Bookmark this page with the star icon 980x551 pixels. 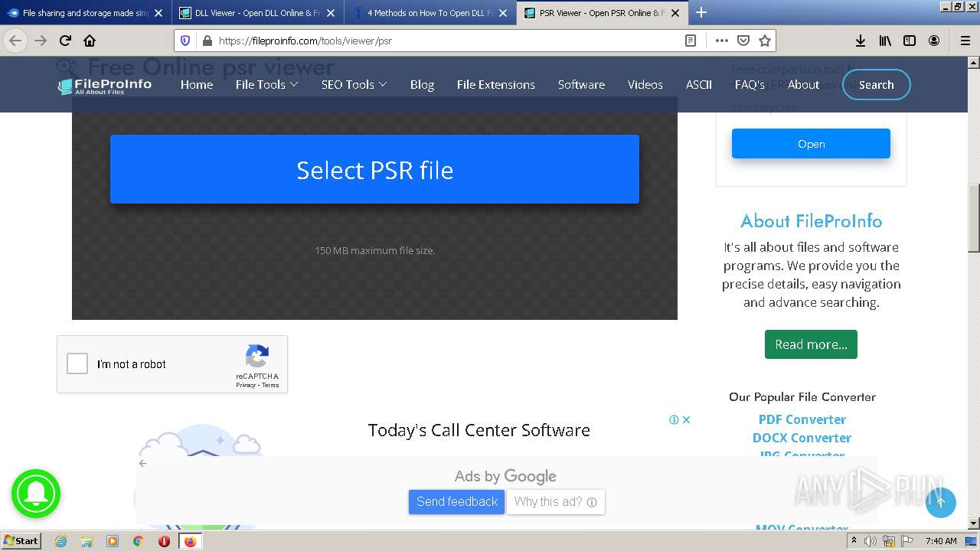(x=765, y=41)
